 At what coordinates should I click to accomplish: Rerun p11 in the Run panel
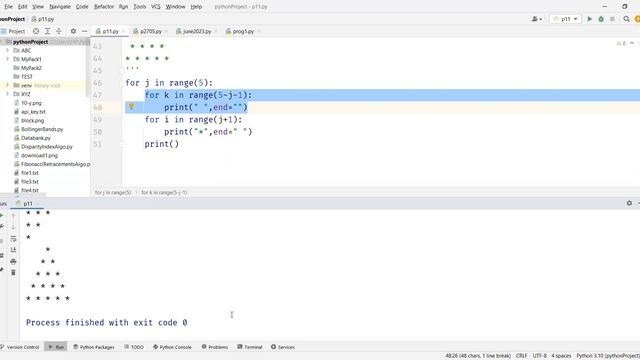pyautogui.click(x=2, y=215)
